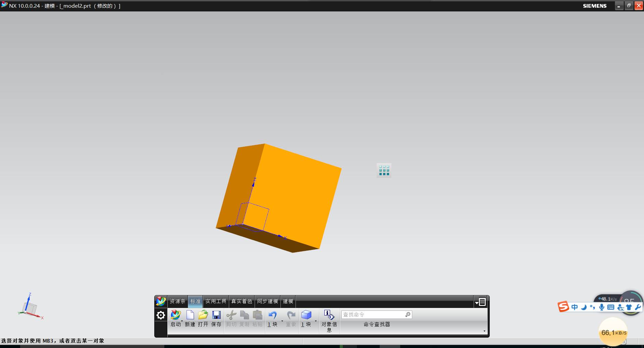Click the 命令查找器 label

(377, 324)
